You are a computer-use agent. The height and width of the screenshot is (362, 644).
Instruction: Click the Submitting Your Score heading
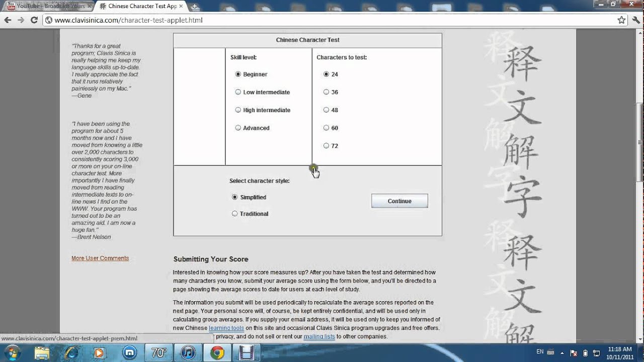pyautogui.click(x=211, y=259)
